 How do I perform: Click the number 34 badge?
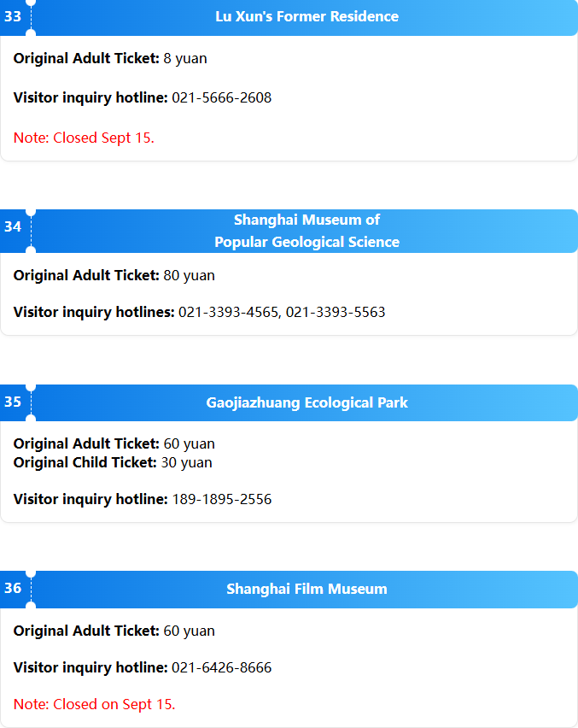click(13, 226)
